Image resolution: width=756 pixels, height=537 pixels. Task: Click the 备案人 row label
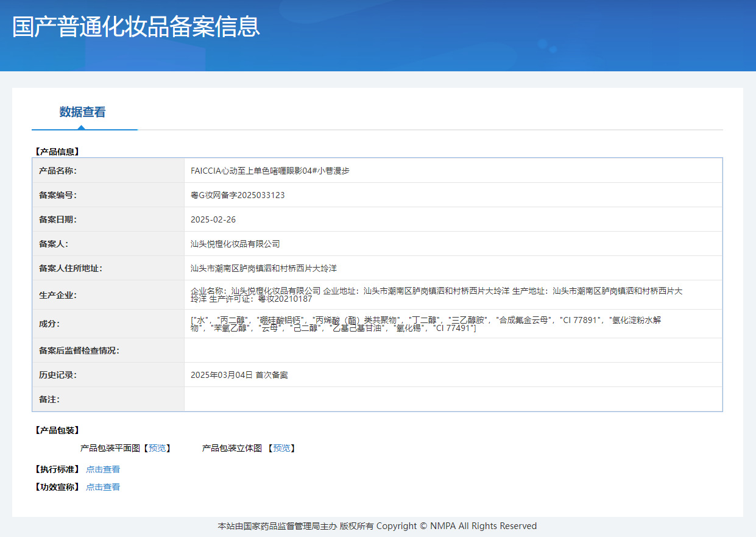pyautogui.click(x=54, y=244)
